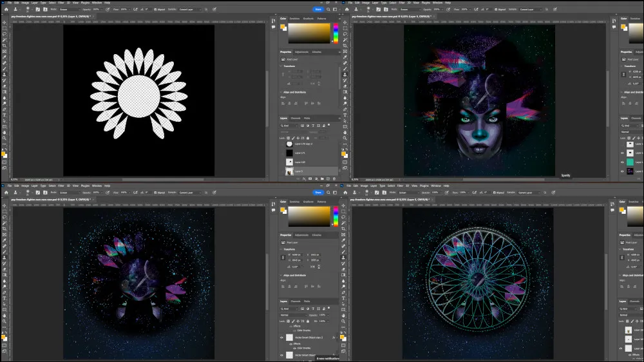644x362 pixels.
Task: Open the Sample dropdown in bottom-right window
Action: (528, 193)
